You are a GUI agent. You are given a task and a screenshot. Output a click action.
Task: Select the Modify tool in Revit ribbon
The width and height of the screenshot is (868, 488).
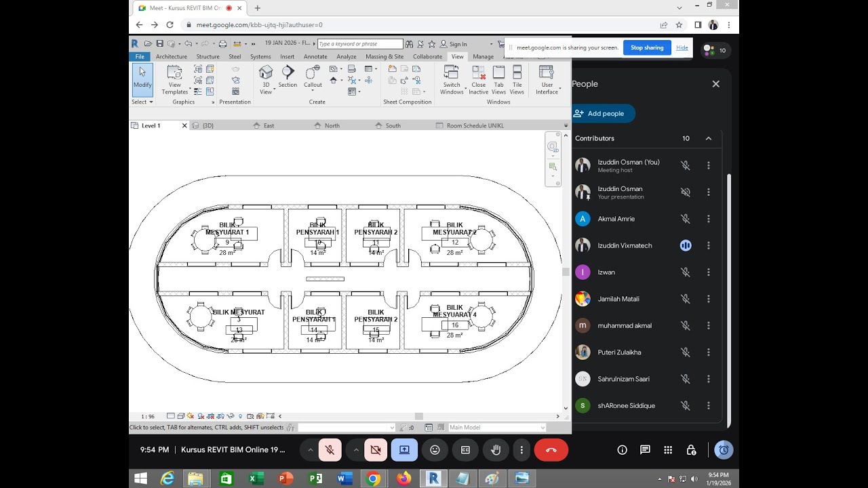[142, 79]
